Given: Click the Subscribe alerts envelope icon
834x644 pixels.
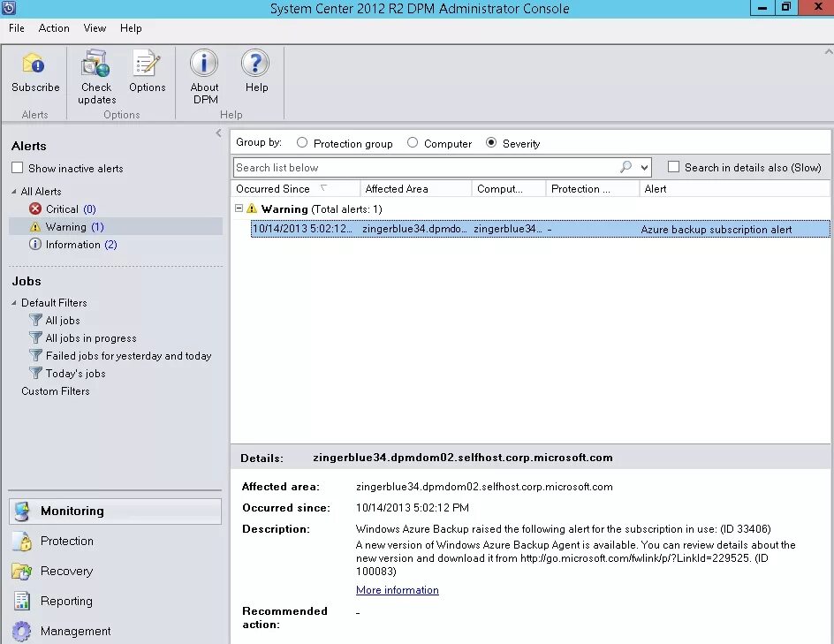Looking at the screenshot, I should [34, 64].
